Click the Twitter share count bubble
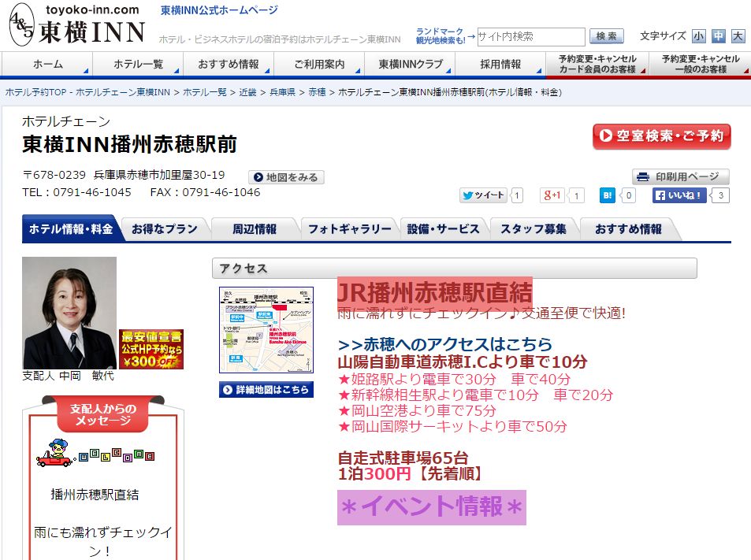 [516, 195]
